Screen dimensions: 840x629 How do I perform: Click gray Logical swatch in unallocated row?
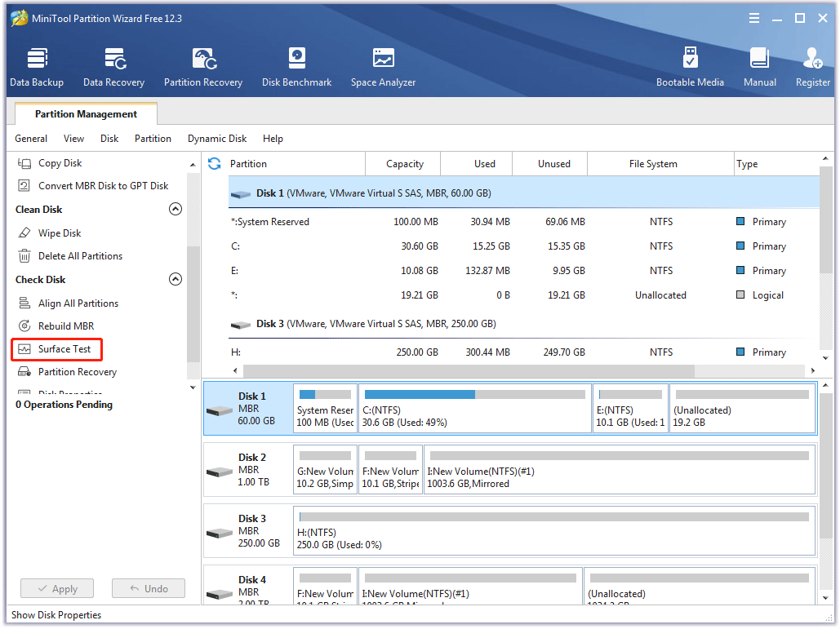point(740,295)
